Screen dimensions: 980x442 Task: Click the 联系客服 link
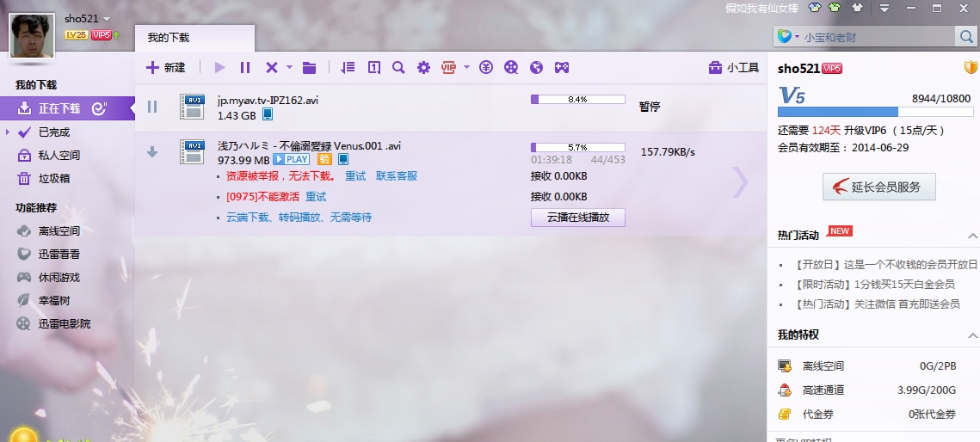pos(397,176)
